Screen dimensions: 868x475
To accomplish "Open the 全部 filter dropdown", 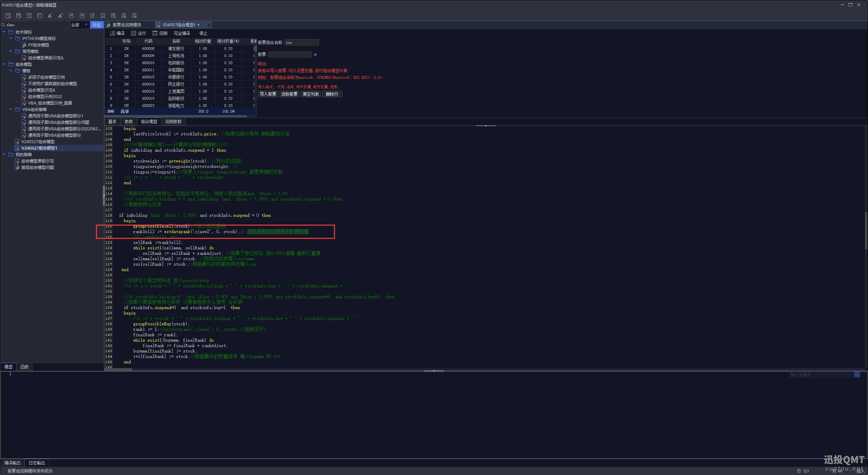I will (80, 25).
